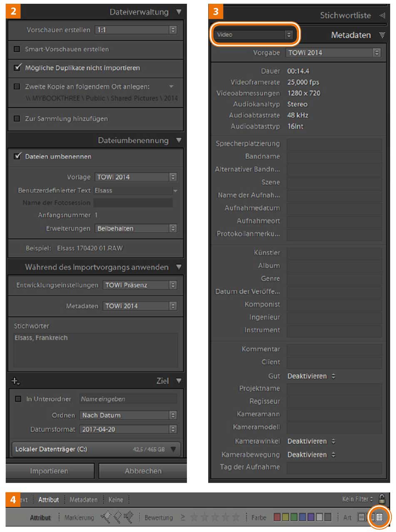
Task: Click the first rating star
Action: click(x=194, y=517)
